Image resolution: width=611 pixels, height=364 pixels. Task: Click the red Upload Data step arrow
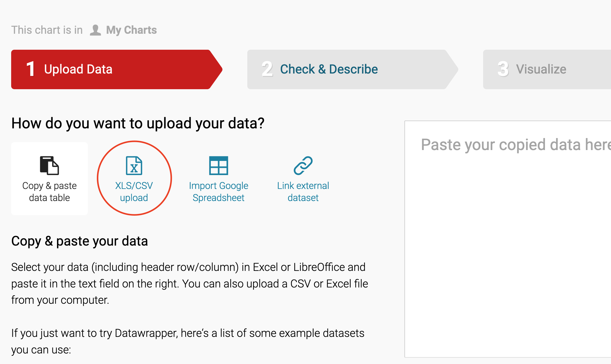112,69
